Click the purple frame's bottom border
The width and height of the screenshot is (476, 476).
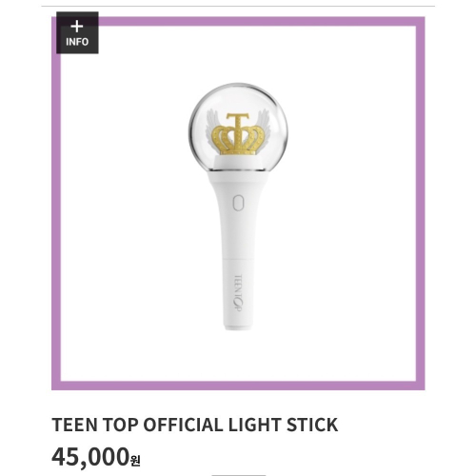click(x=238, y=386)
